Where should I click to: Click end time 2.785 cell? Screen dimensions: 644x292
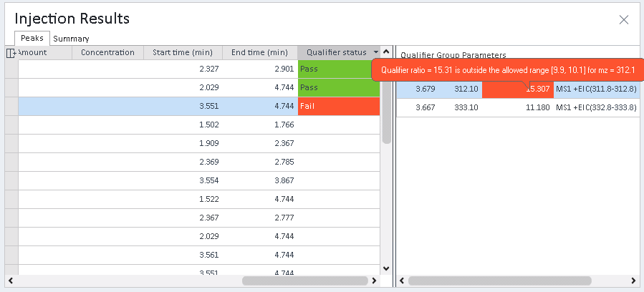point(260,162)
